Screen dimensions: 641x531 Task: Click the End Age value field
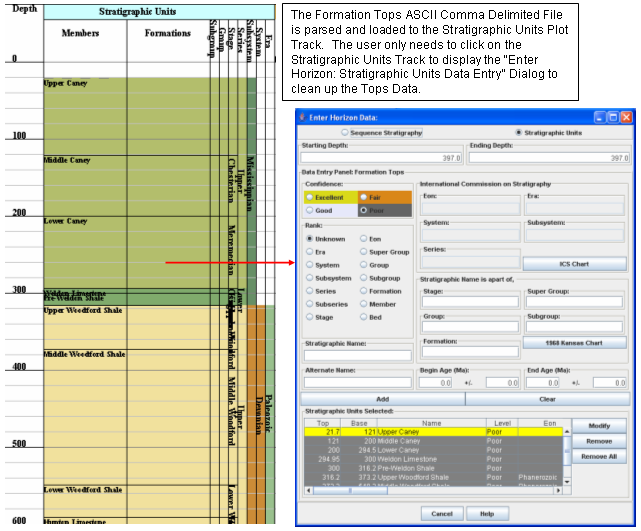click(543, 383)
